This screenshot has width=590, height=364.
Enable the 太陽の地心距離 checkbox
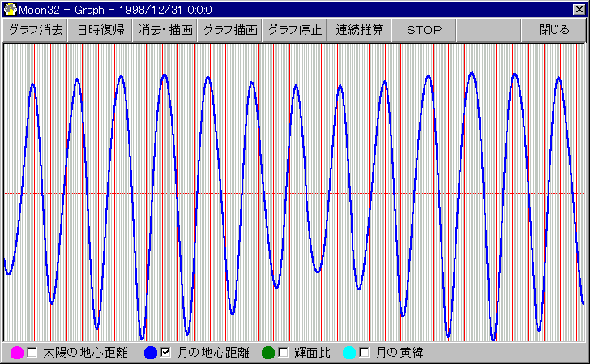tap(32, 353)
